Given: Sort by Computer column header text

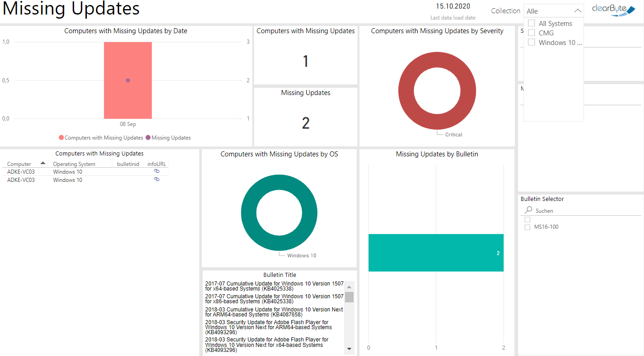Looking at the screenshot, I should [x=19, y=164].
